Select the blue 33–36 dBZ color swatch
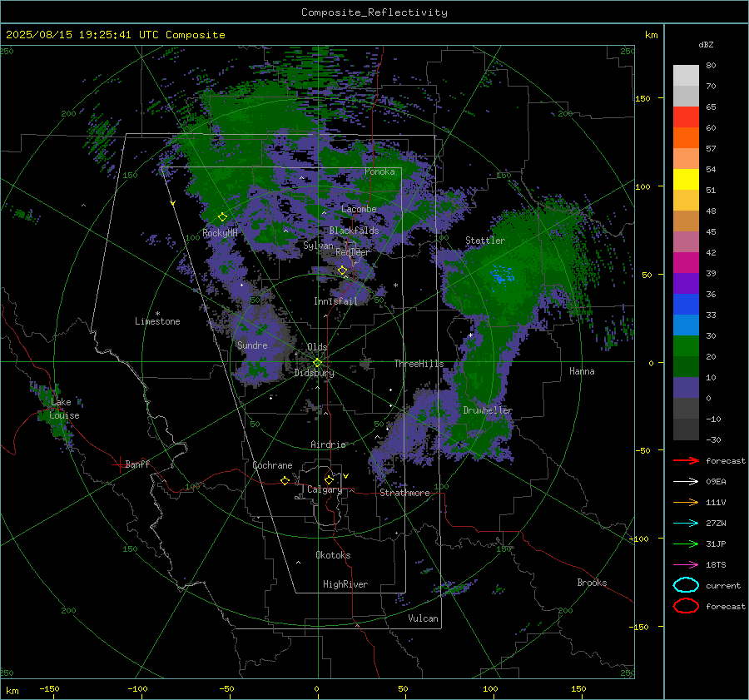 [686, 304]
